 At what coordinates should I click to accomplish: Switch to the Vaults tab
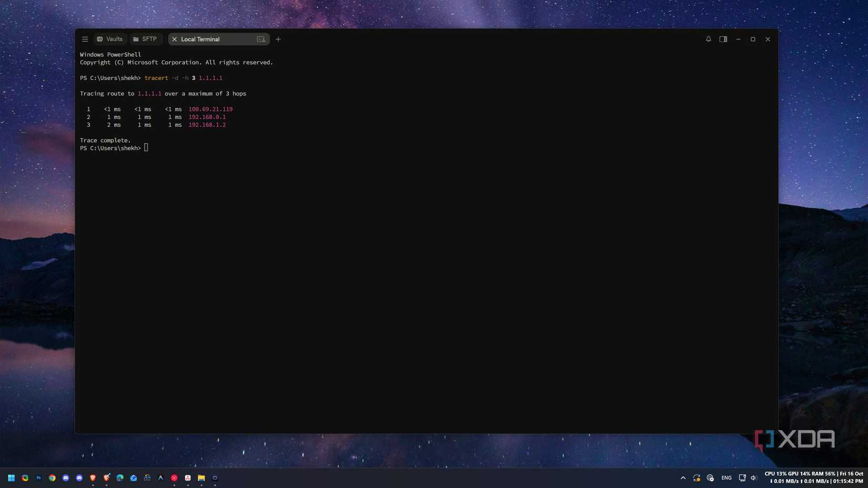pos(110,39)
